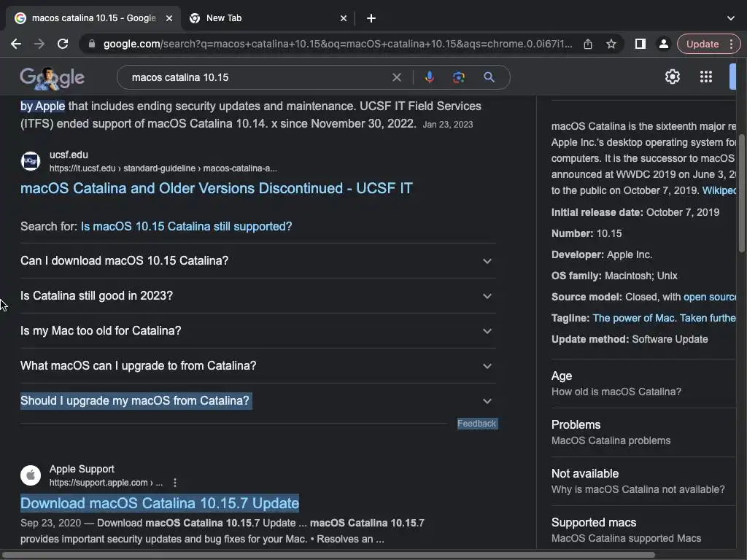Screen dimensions: 747x560
Task: Bookmark this page with star icon
Action: pyautogui.click(x=611, y=44)
